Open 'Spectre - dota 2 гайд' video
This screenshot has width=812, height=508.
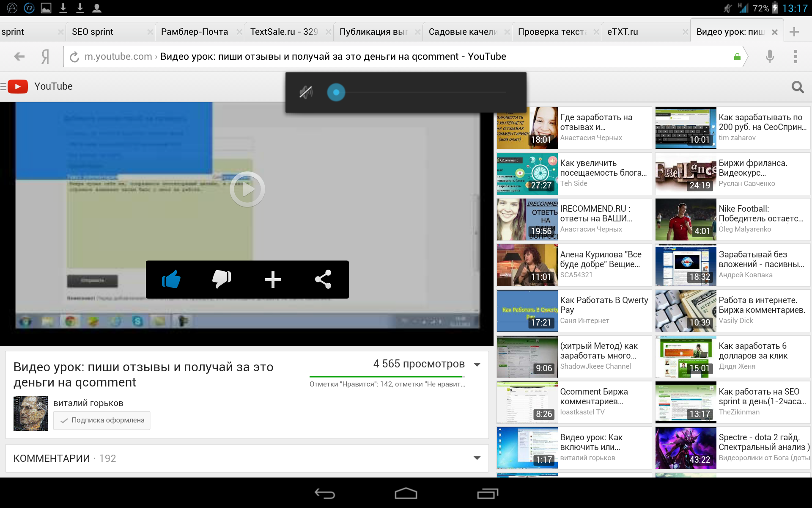(732, 448)
